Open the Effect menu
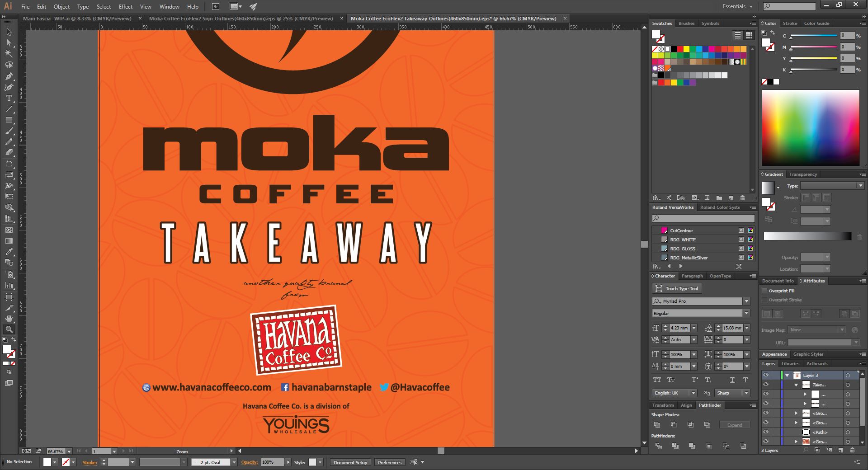The image size is (868, 470). (x=125, y=7)
